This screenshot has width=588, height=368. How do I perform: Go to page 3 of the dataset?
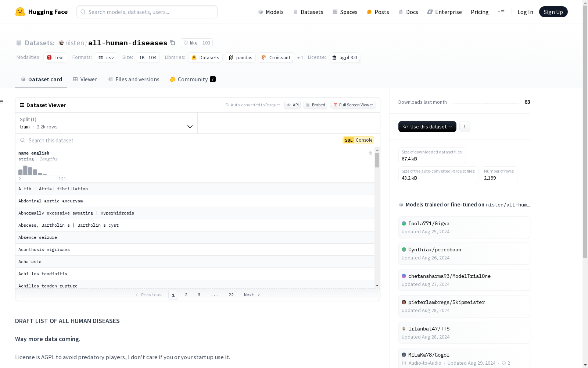coord(199,295)
